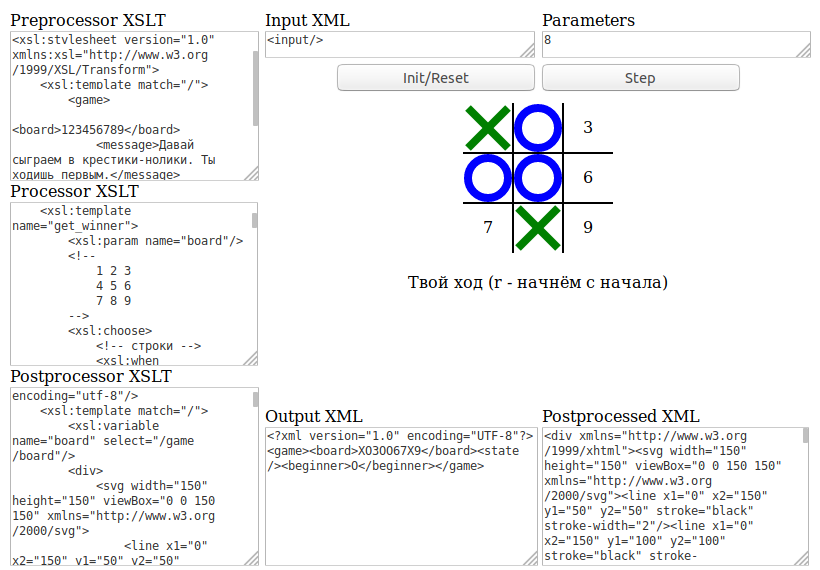Image resolution: width=820 pixels, height=570 pixels.
Task: Click the board cell labeled 3
Action: [x=588, y=128]
